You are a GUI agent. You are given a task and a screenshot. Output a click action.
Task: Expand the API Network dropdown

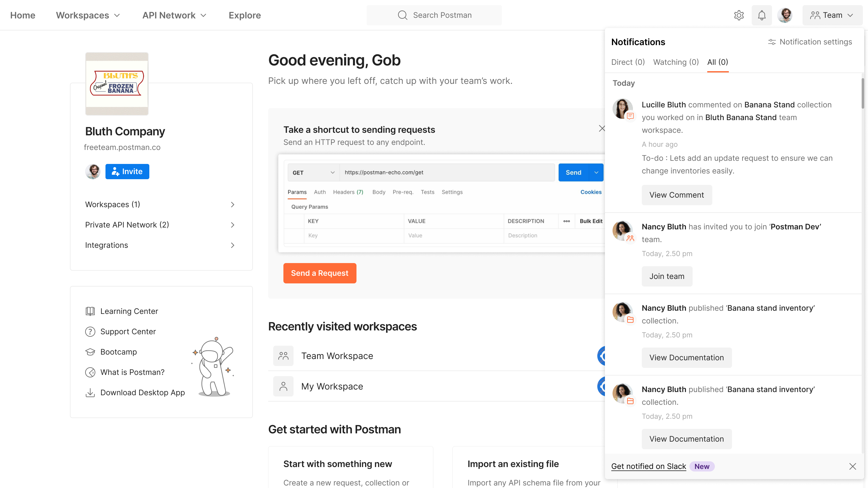(x=174, y=15)
